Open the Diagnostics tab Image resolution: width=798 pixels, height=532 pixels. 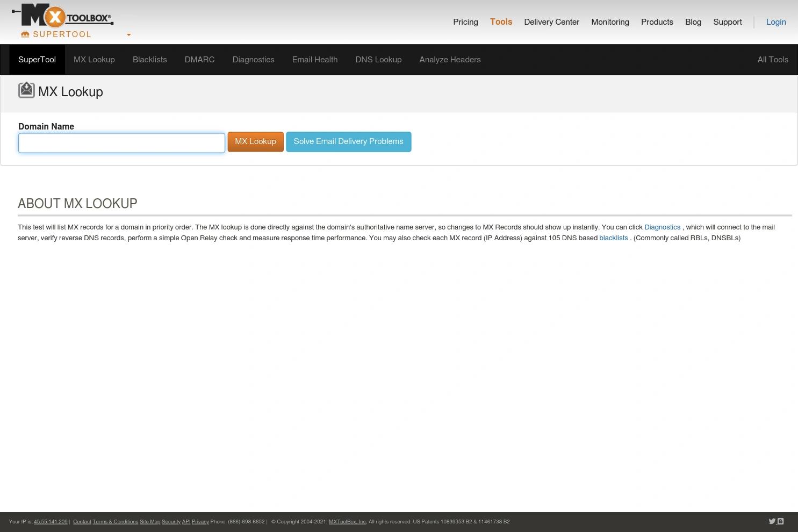[x=254, y=60]
